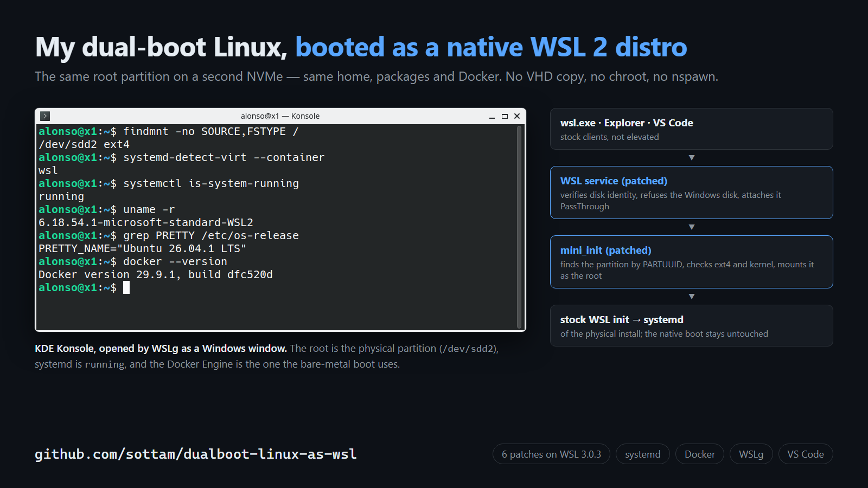Click the terminal cursor at the last prompt
This screenshot has height=488, width=868.
(126, 287)
